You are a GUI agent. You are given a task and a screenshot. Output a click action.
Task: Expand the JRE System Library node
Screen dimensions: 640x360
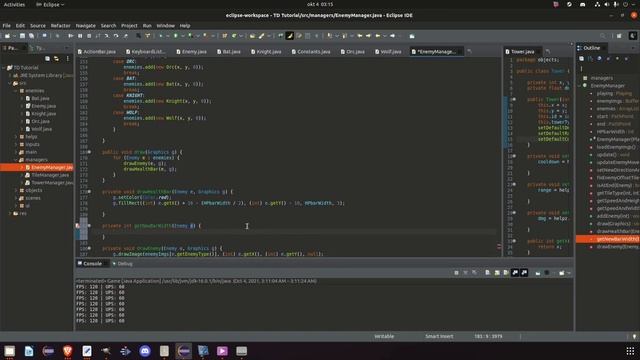pyautogui.click(x=10, y=76)
